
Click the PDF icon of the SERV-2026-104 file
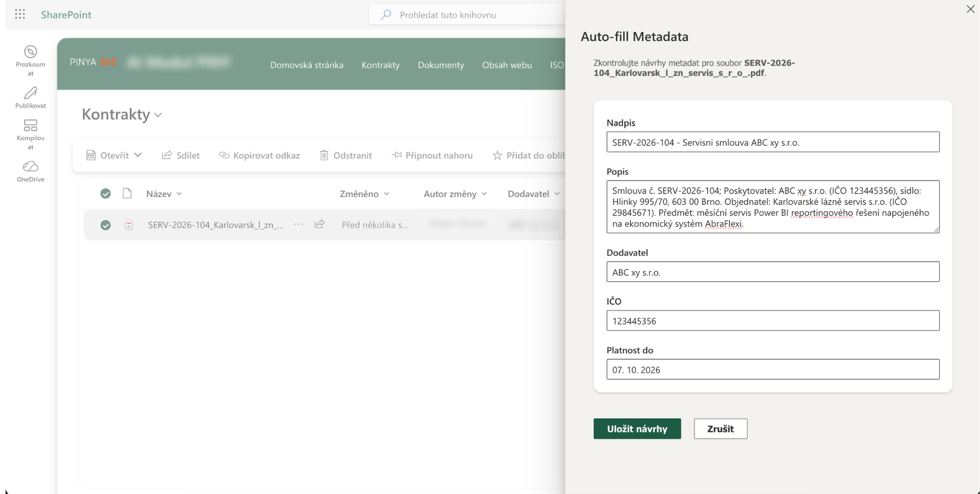click(129, 225)
